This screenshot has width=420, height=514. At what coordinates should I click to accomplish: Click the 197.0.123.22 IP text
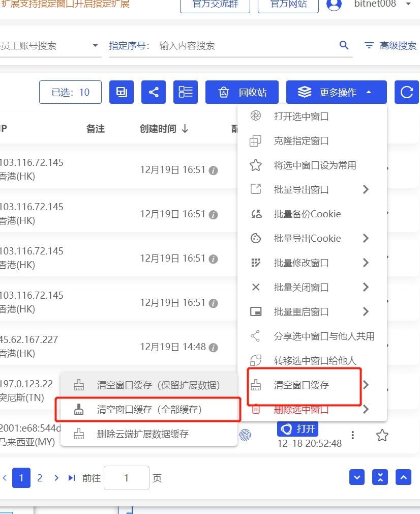point(26,384)
